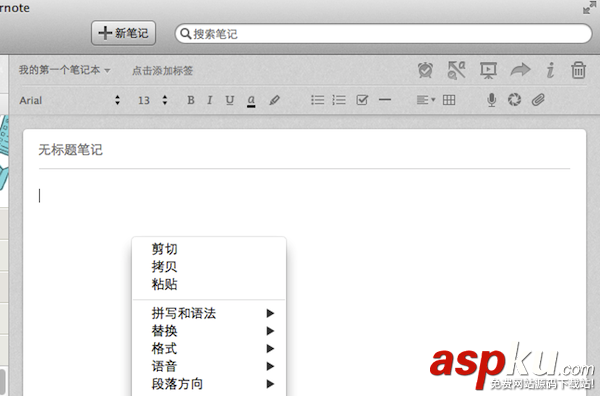Record audio with microphone icon

click(x=492, y=100)
